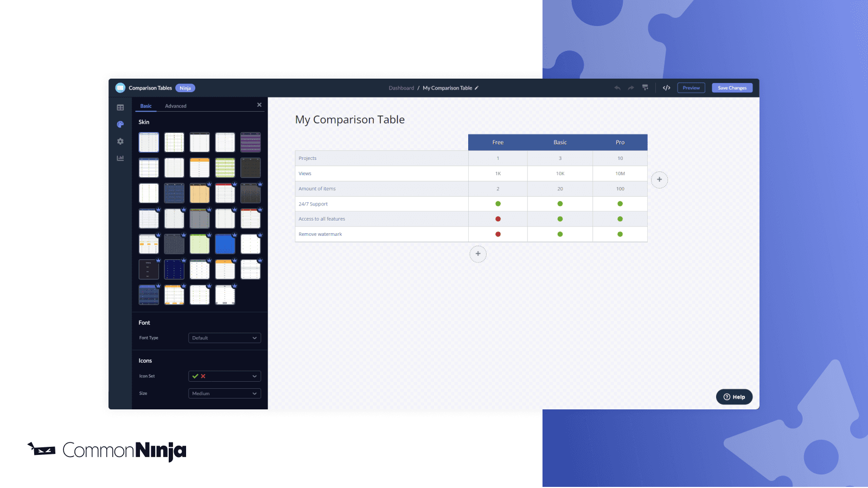
Task: Select the Basic tab
Action: coord(146,106)
